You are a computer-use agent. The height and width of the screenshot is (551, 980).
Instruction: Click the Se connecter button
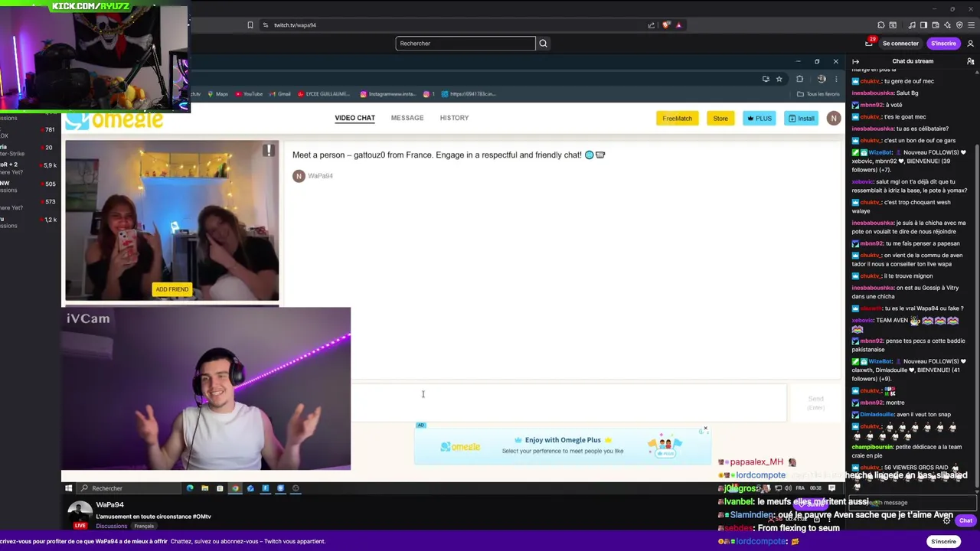point(900,44)
